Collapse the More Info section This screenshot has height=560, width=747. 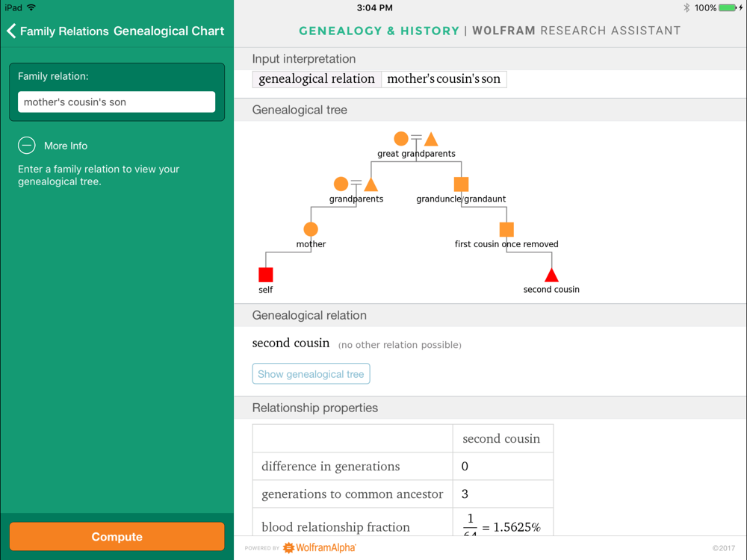27,146
